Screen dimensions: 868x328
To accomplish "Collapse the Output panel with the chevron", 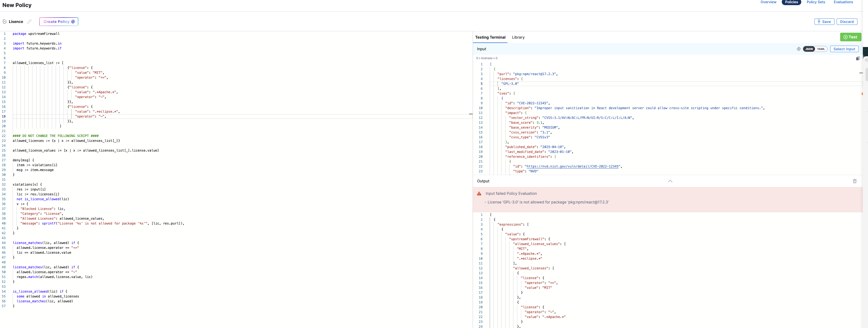I will (x=670, y=181).
